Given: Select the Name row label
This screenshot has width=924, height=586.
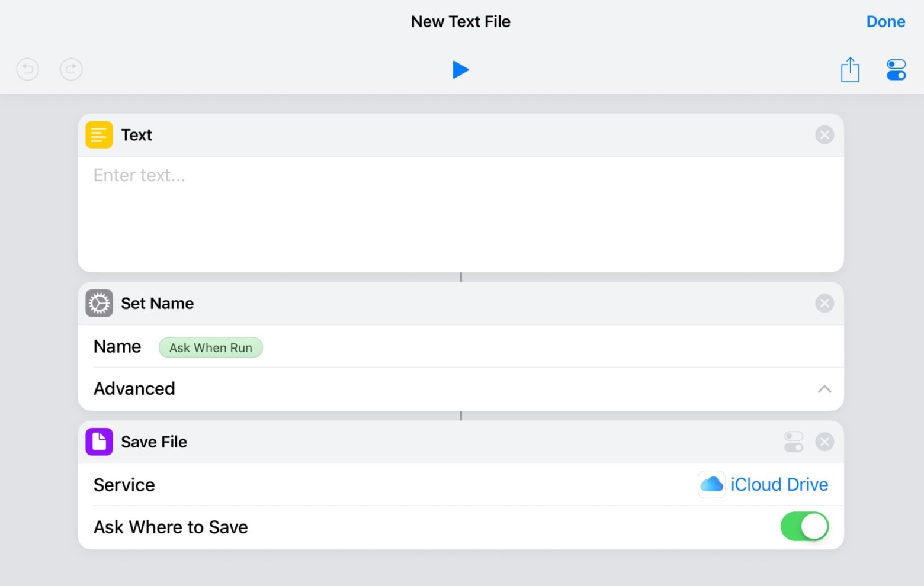Looking at the screenshot, I should coord(117,346).
